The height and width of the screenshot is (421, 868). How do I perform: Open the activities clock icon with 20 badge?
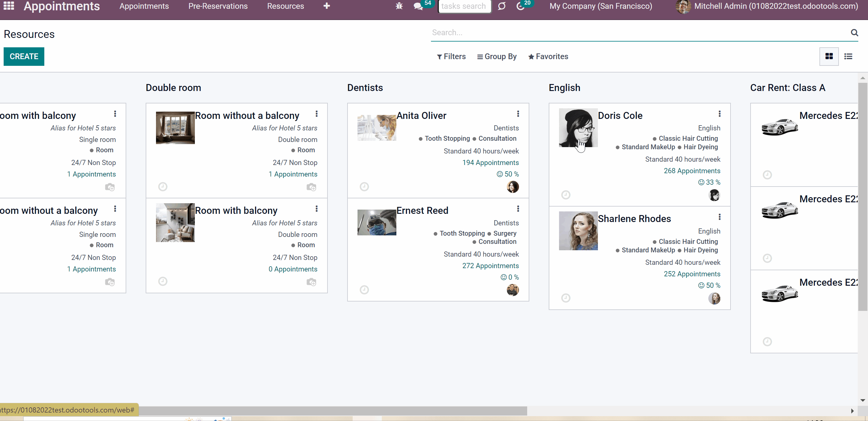[x=520, y=6]
